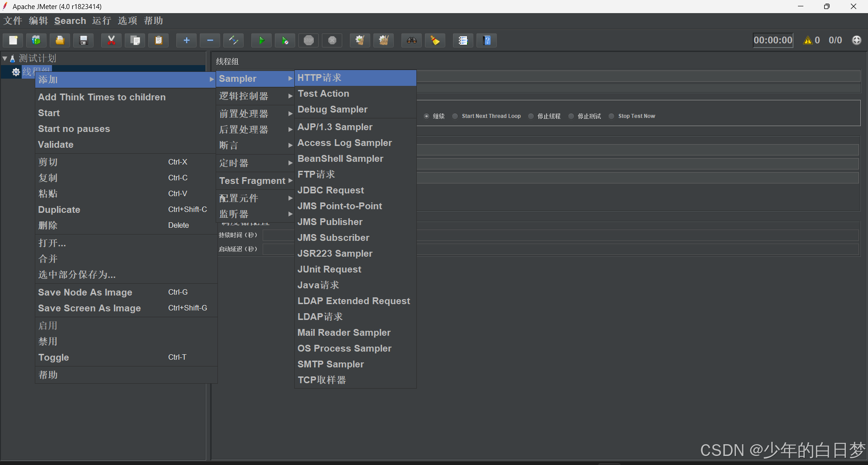
Task: Open the 编辑 menu
Action: [38, 21]
